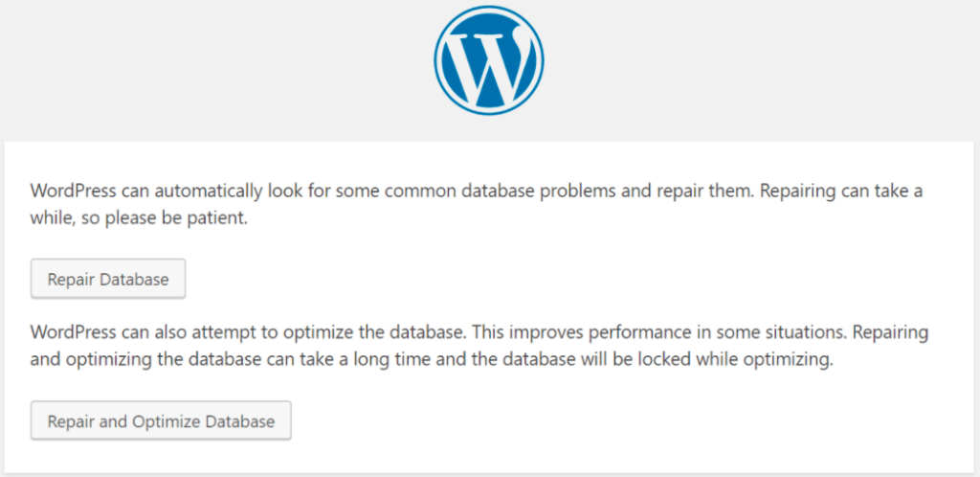Viewport: 980px width, 477px height.
Task: Click Repair and Optimize Database button
Action: [161, 420]
